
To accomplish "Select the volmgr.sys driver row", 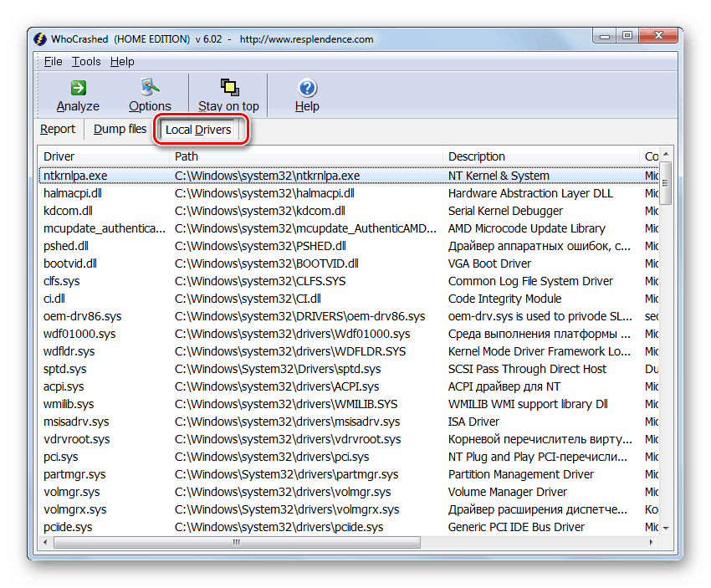I will pos(349,493).
